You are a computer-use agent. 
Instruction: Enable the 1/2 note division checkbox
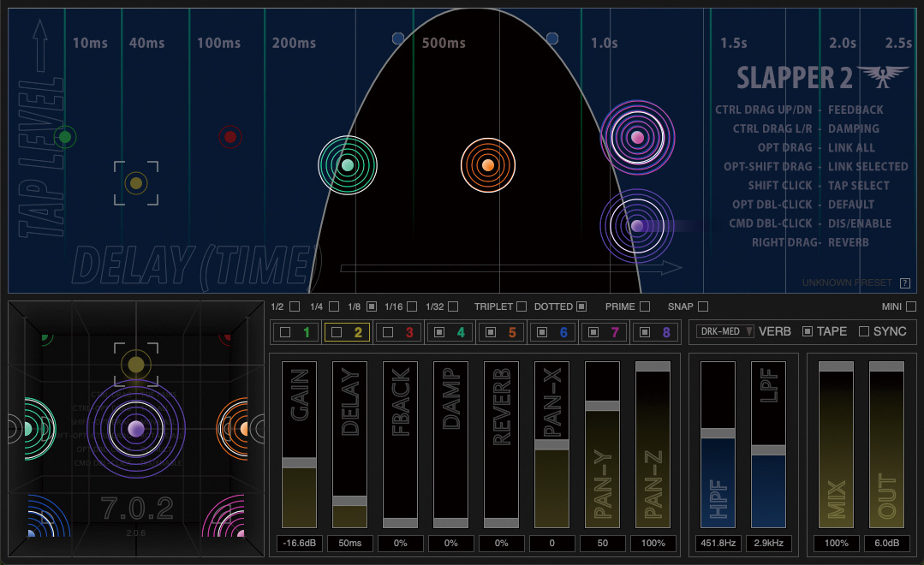click(x=295, y=306)
